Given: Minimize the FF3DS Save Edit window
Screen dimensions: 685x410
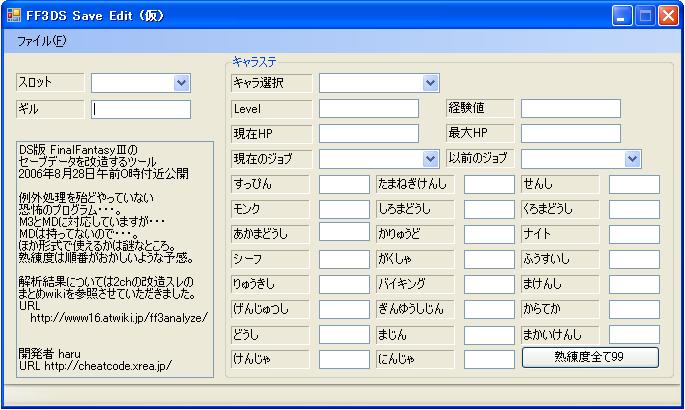Looking at the screenshot, I should 622,16.
